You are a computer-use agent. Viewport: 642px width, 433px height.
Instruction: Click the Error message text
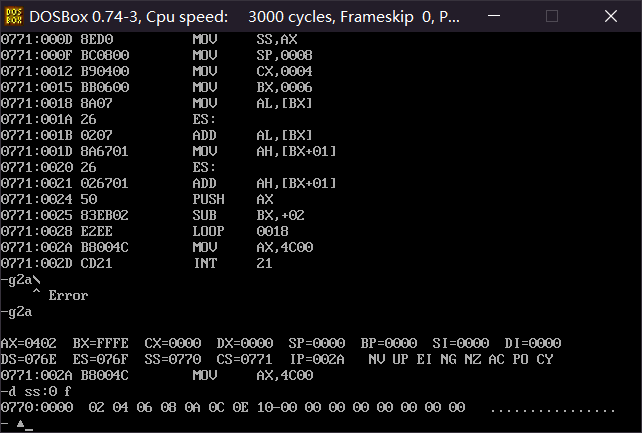pyautogui.click(x=68, y=295)
